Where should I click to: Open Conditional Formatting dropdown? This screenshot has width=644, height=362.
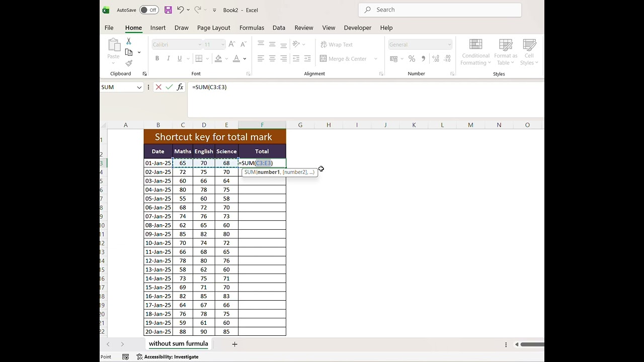point(475,53)
